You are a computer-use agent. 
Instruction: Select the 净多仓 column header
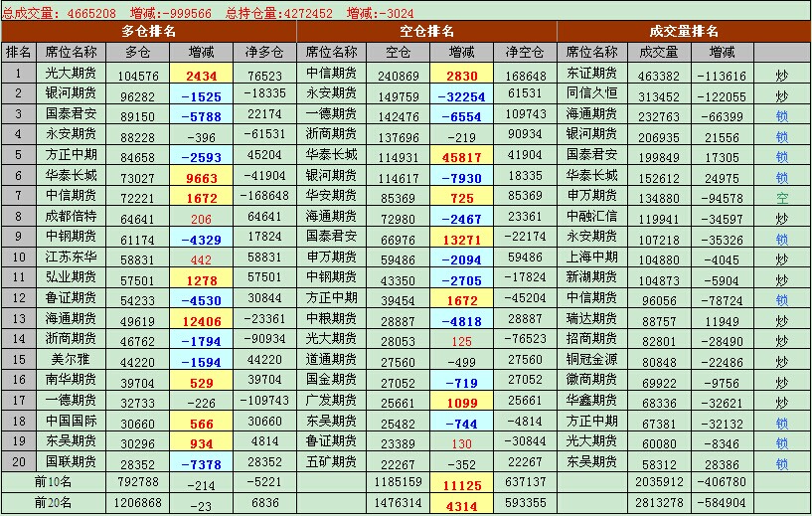(264, 53)
